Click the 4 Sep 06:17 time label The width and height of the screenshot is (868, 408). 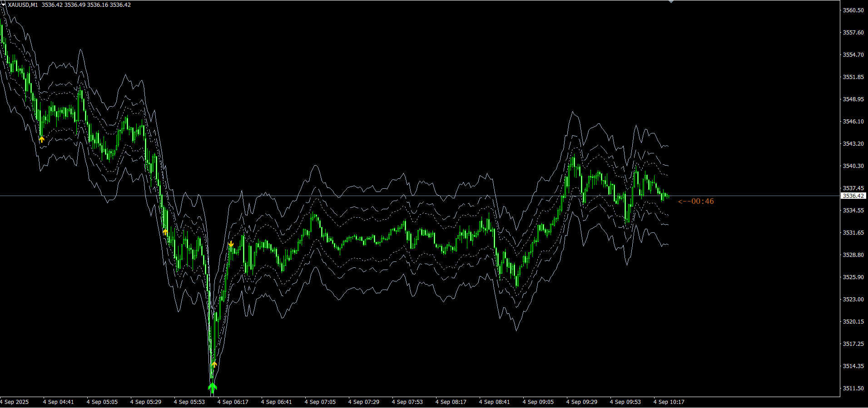coord(233,402)
